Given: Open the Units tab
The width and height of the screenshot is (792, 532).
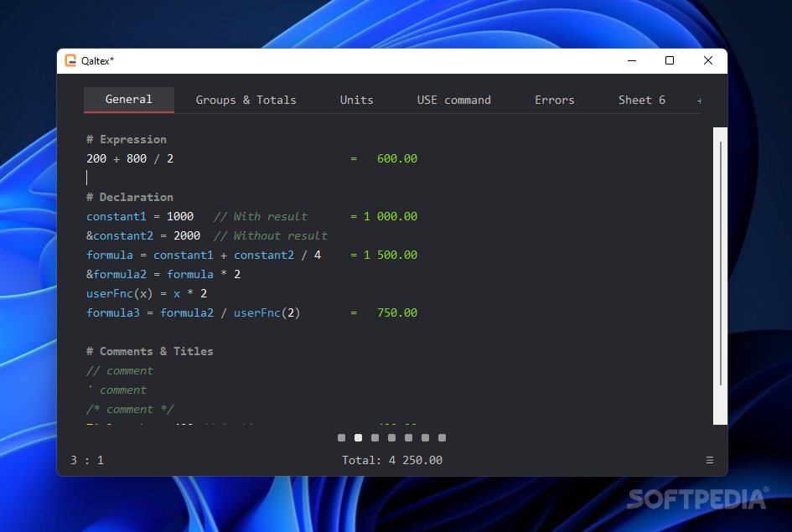Looking at the screenshot, I should tap(356, 100).
